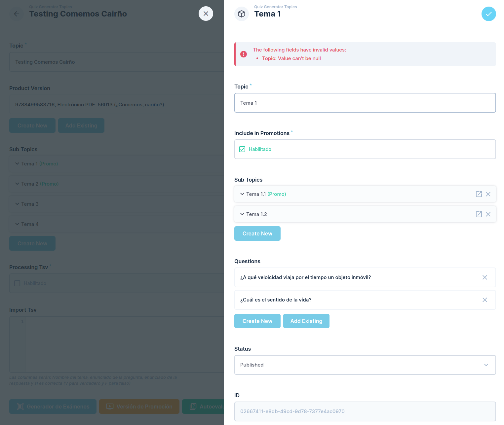Open the Quiz Generator Topics breadcrumb above Tema 1

(275, 7)
